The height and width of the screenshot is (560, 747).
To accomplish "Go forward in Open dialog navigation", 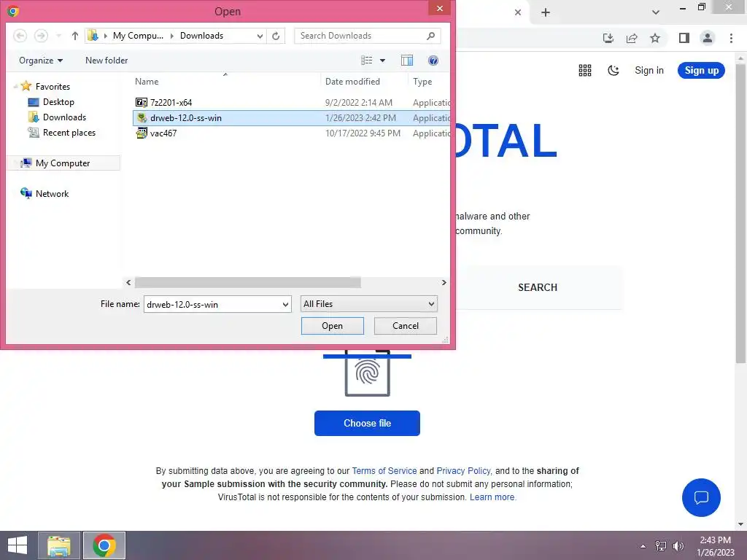I will (x=41, y=36).
